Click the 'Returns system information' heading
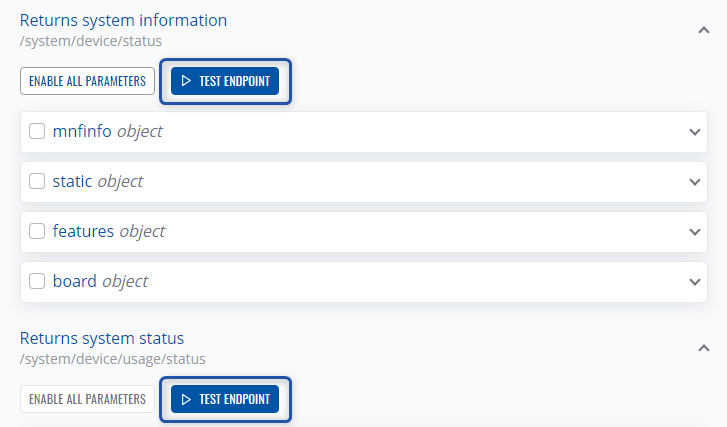Viewport: 727px width, 427px height. [123, 20]
